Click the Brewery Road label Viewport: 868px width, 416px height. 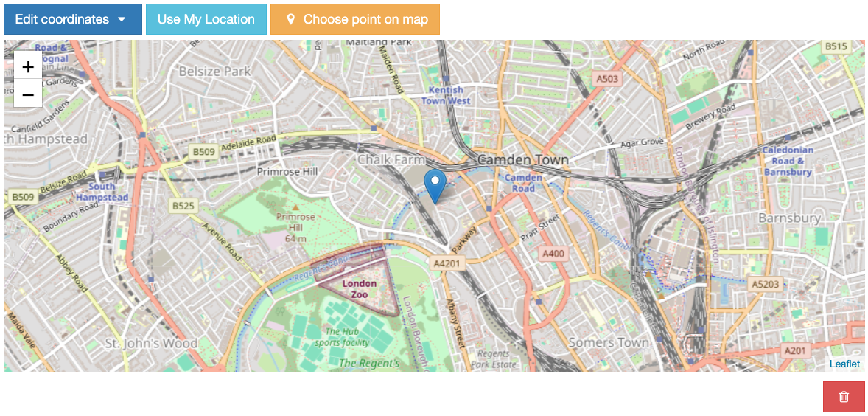710,117
